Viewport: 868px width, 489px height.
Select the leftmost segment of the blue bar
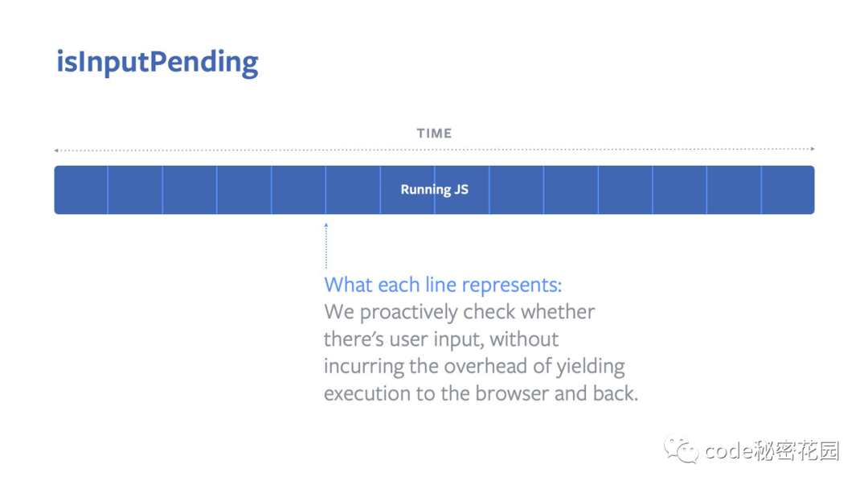point(81,190)
